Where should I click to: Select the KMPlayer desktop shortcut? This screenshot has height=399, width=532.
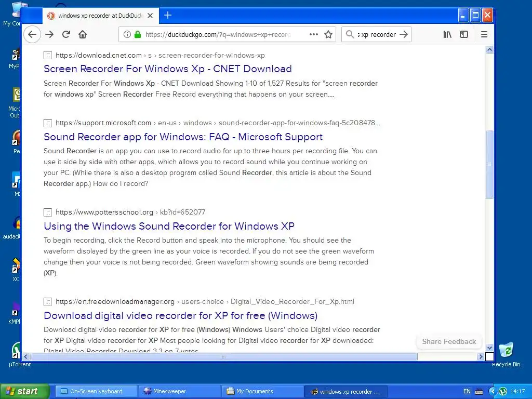pyautogui.click(x=15, y=313)
